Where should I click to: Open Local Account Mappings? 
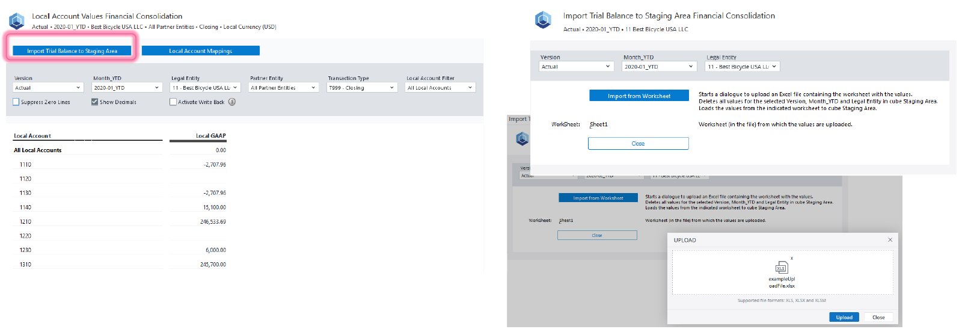point(200,51)
